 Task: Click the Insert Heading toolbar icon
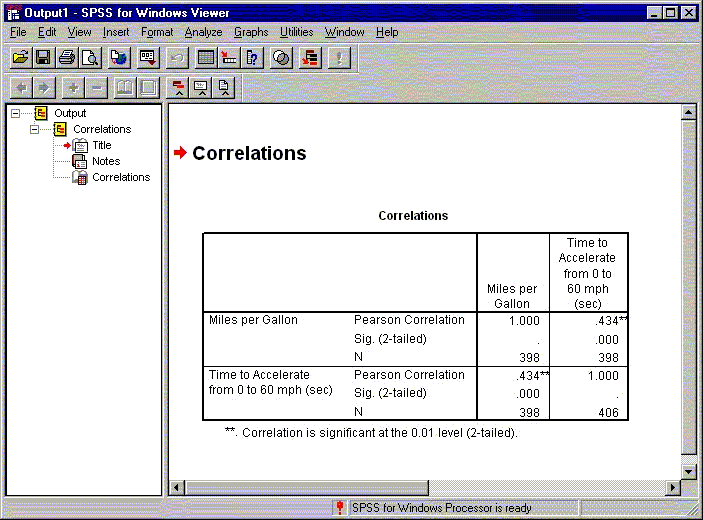click(x=178, y=87)
